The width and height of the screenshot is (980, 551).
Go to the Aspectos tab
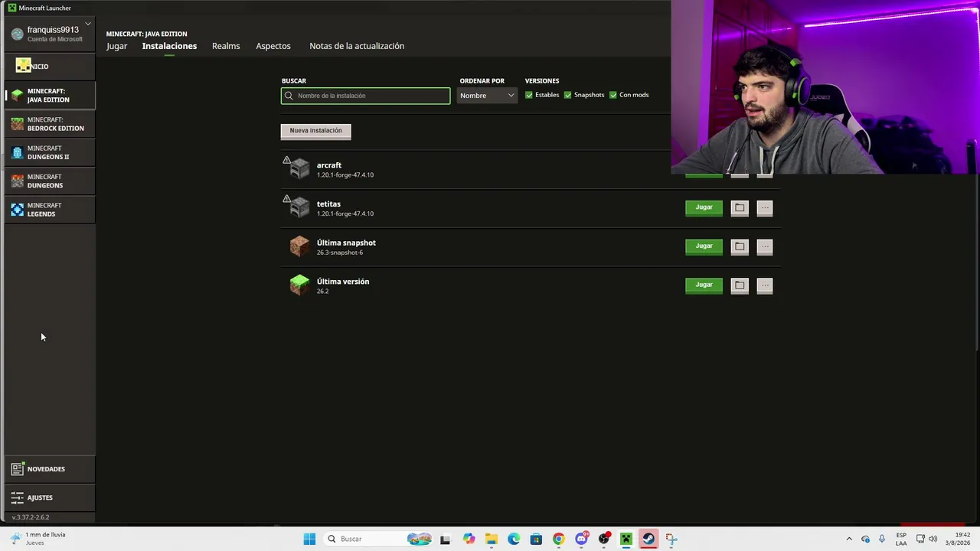[273, 46]
